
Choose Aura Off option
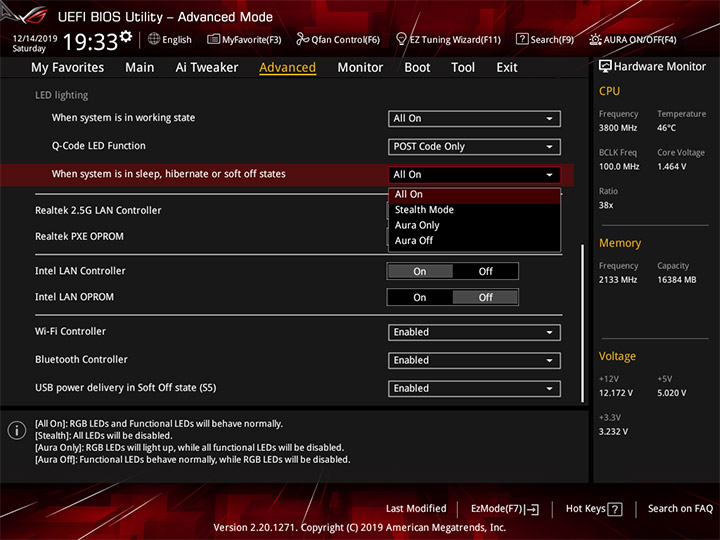(474, 241)
